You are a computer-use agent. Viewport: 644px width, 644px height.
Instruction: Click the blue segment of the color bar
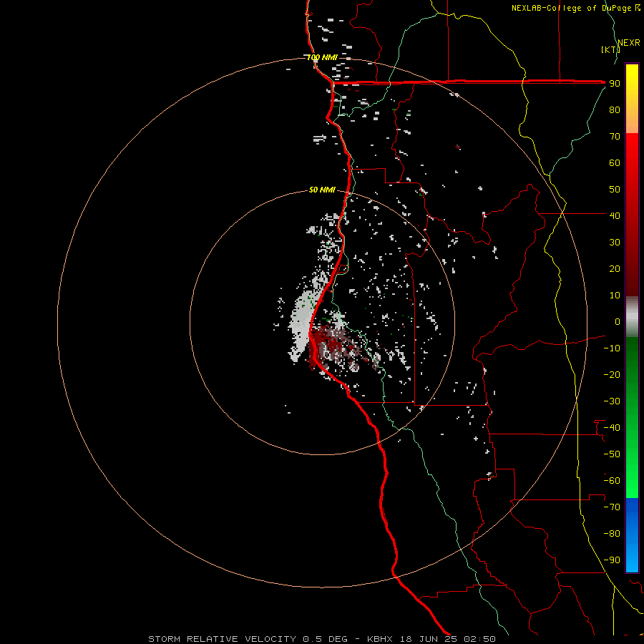[632, 535]
